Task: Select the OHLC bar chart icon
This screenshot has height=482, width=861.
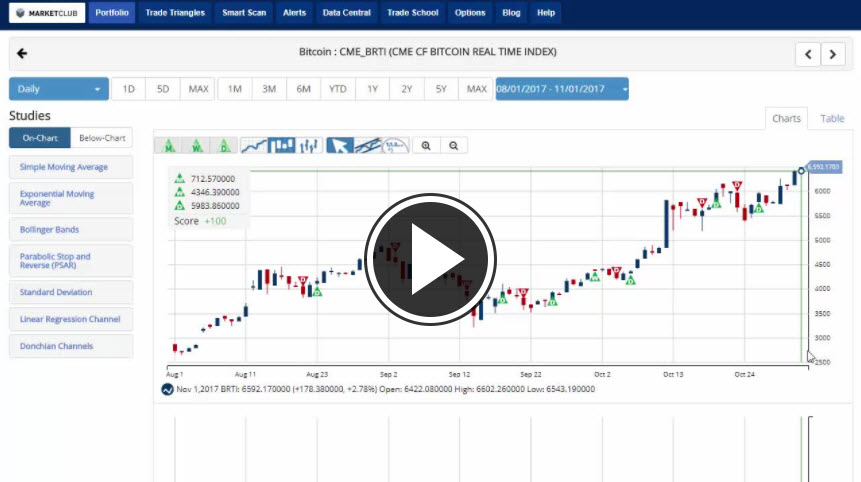Action: (x=308, y=146)
